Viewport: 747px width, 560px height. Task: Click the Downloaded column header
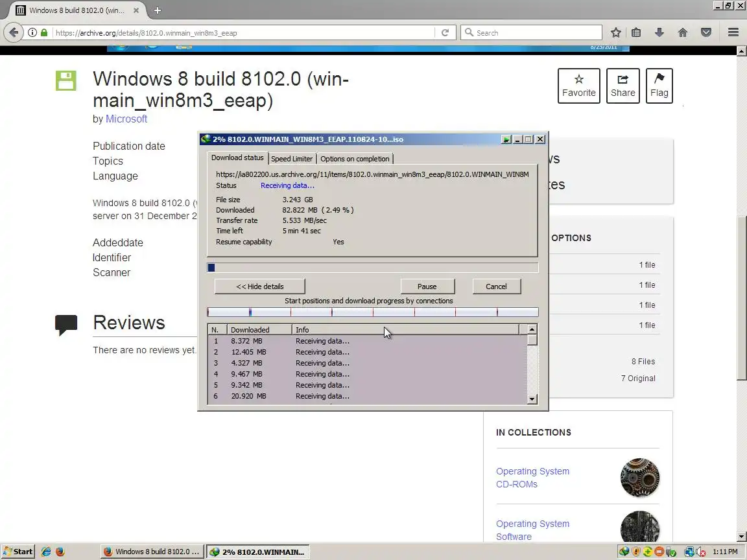tap(259, 329)
